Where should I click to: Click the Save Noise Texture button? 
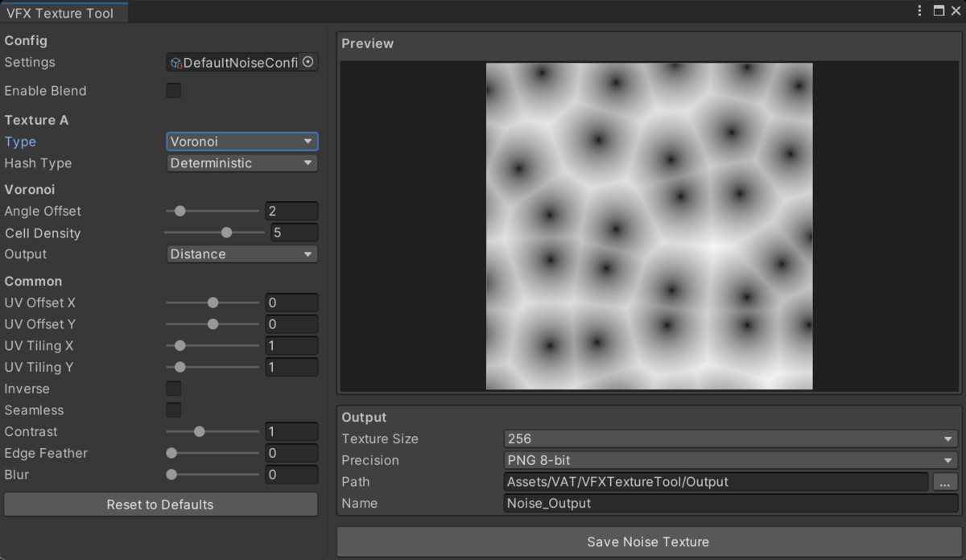pos(648,541)
